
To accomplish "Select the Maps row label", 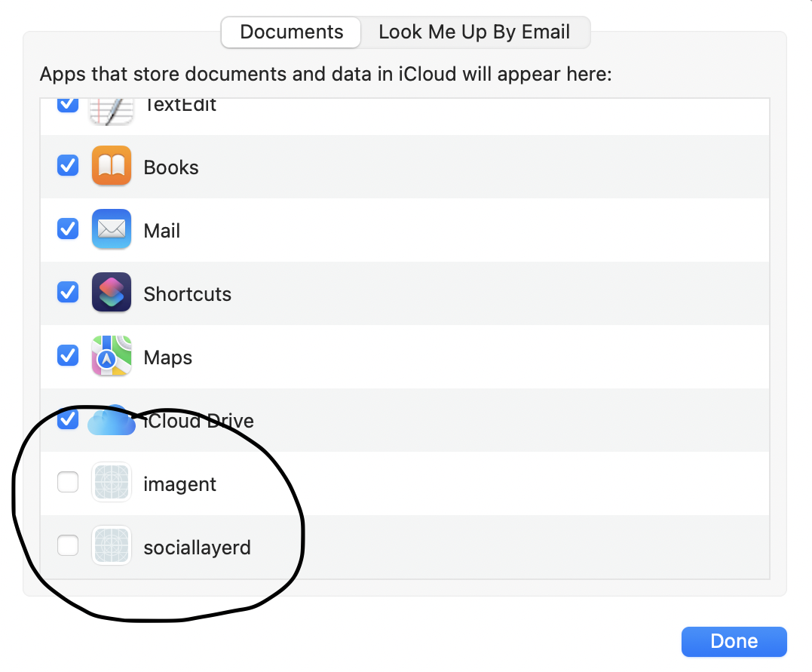I will tap(168, 357).
